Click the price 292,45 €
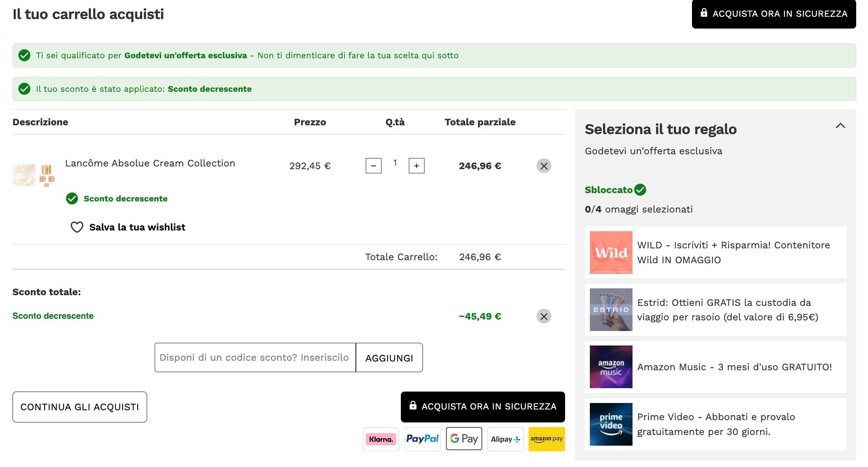 point(310,166)
